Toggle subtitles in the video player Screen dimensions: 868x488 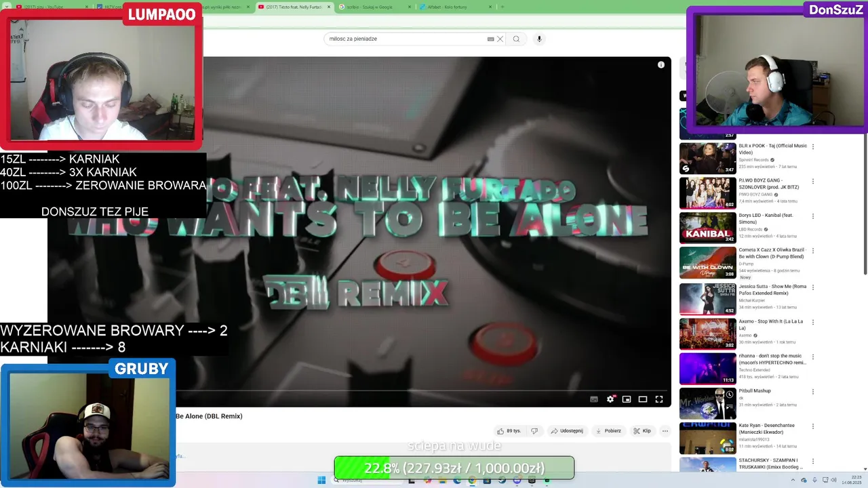click(594, 399)
